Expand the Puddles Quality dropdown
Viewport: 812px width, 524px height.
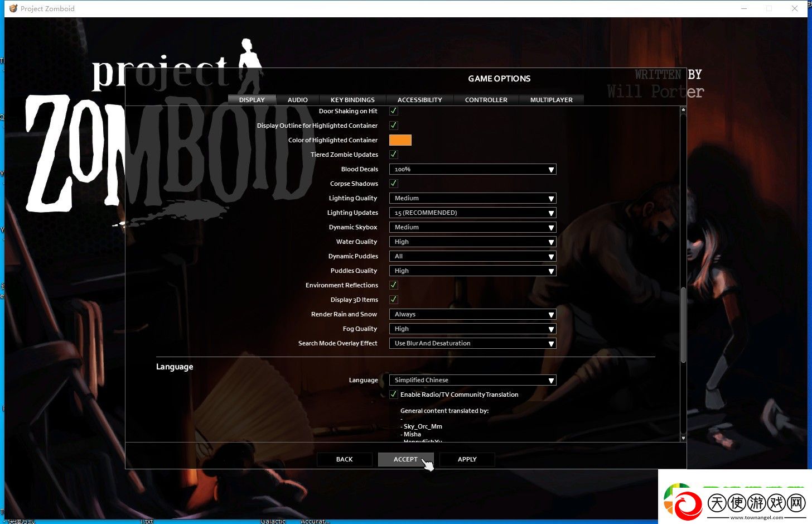(472, 271)
